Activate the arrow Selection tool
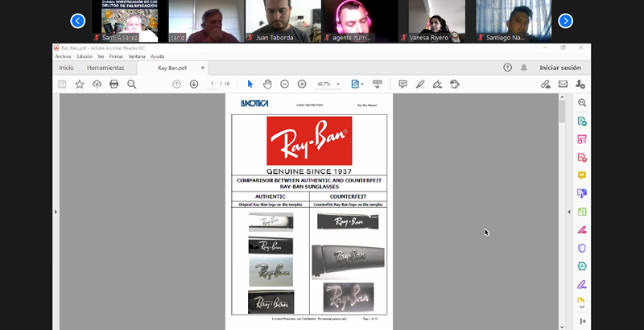The height and width of the screenshot is (330, 644). [250, 85]
